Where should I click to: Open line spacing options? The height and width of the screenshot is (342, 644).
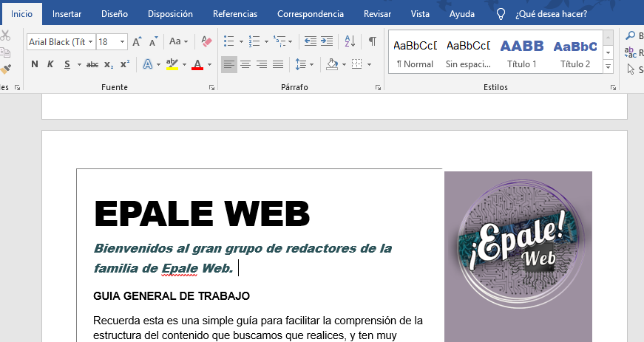coord(301,64)
